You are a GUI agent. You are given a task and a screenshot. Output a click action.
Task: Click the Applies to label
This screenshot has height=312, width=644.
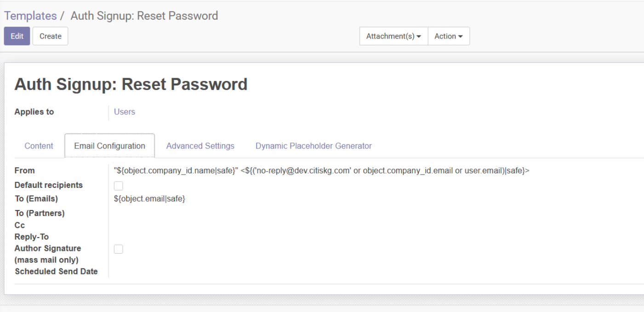click(34, 112)
